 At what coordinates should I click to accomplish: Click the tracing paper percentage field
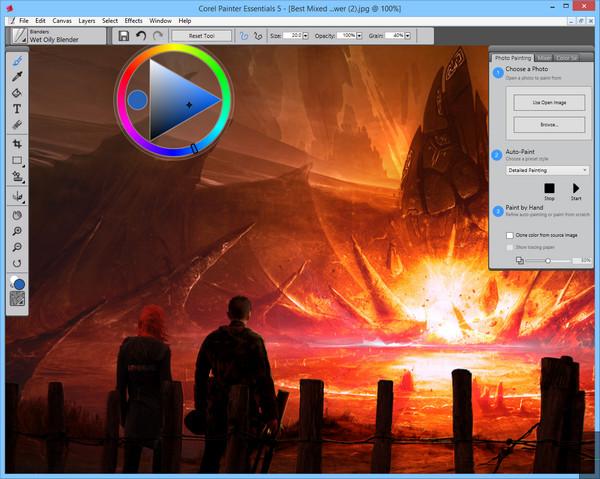pos(582,261)
